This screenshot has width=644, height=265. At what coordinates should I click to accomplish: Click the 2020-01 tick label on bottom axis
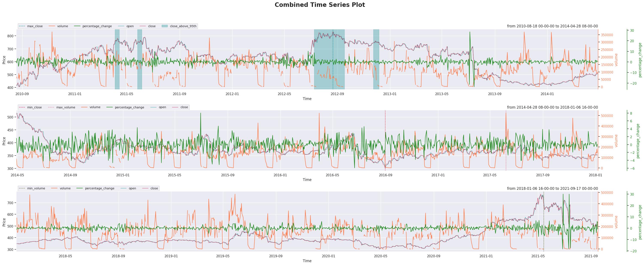pyautogui.click(x=328, y=256)
